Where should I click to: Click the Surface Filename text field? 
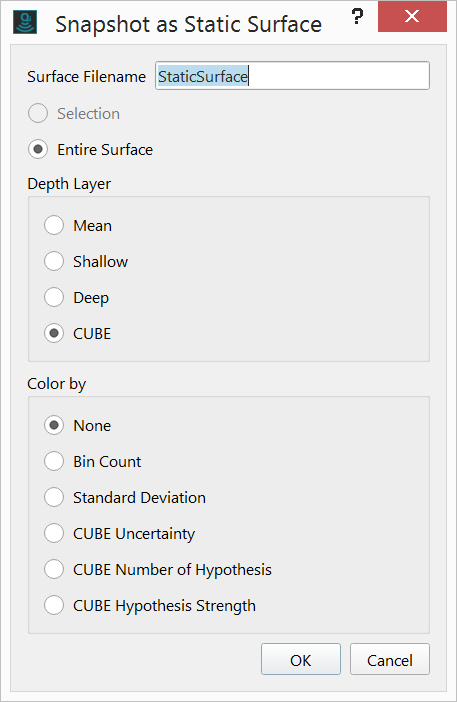[x=292, y=76]
